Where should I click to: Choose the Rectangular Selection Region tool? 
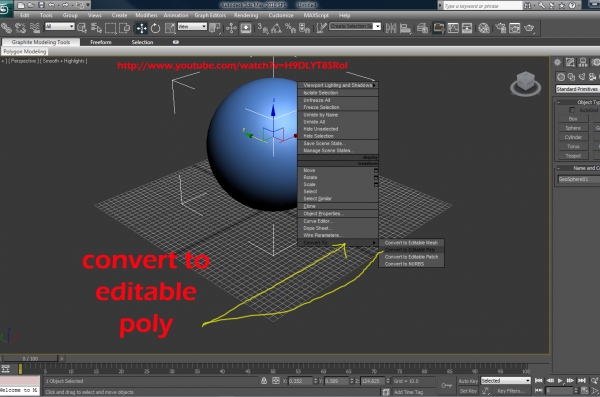point(110,28)
